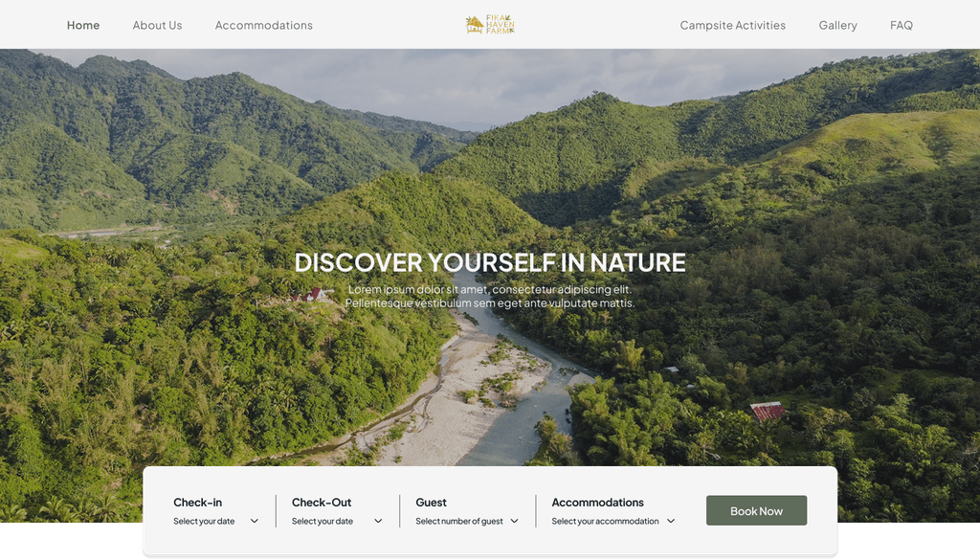Open the Guest number dropdown arrow
This screenshot has height=560, width=980.
[x=514, y=522]
